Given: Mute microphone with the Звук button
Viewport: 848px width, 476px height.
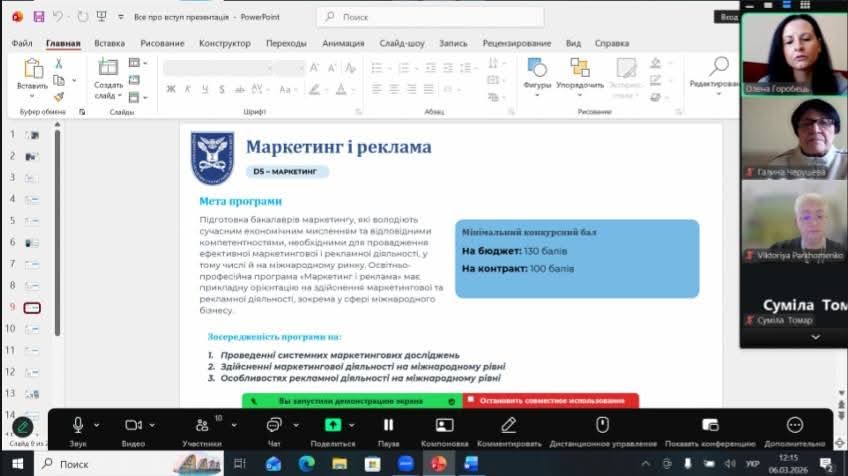Looking at the screenshot, I should click(x=78, y=425).
